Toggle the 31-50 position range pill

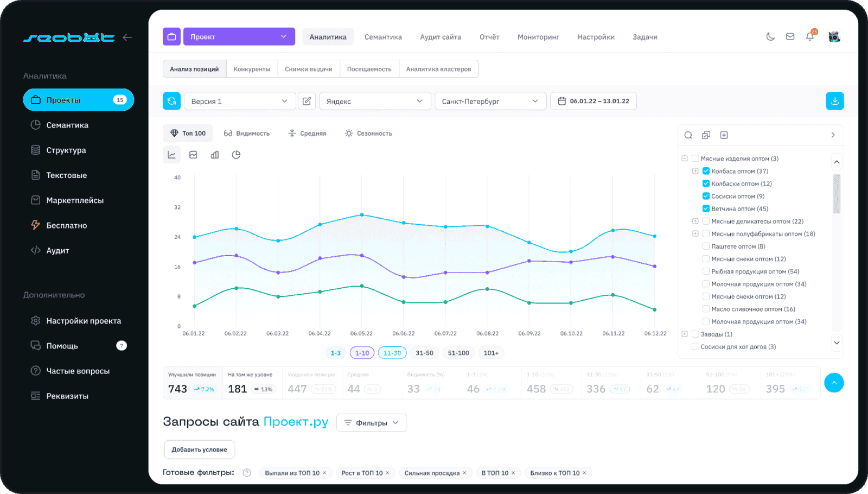(x=424, y=353)
